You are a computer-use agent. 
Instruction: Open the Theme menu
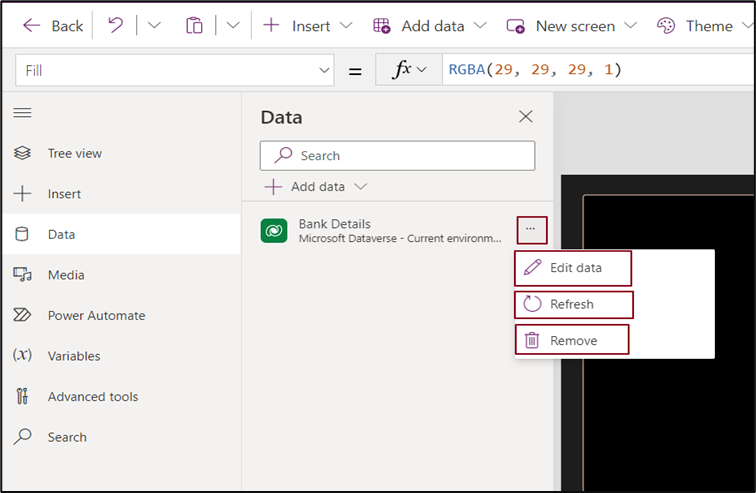click(705, 26)
